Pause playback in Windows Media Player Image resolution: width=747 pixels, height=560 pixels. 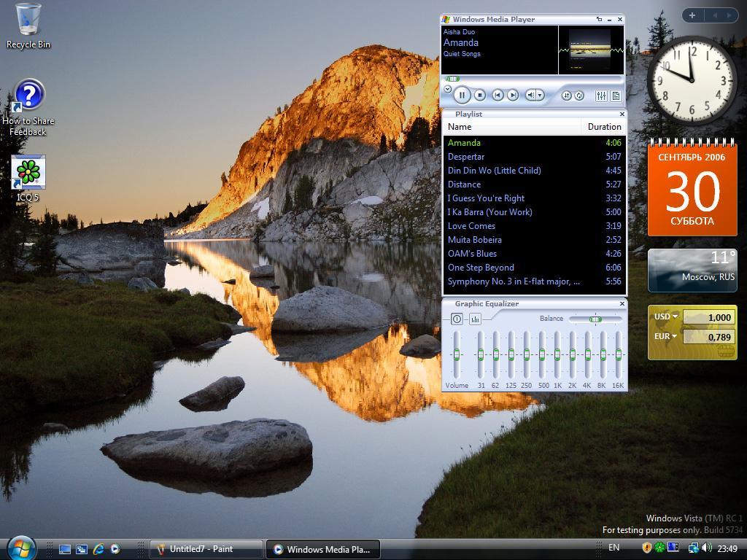pyautogui.click(x=462, y=96)
